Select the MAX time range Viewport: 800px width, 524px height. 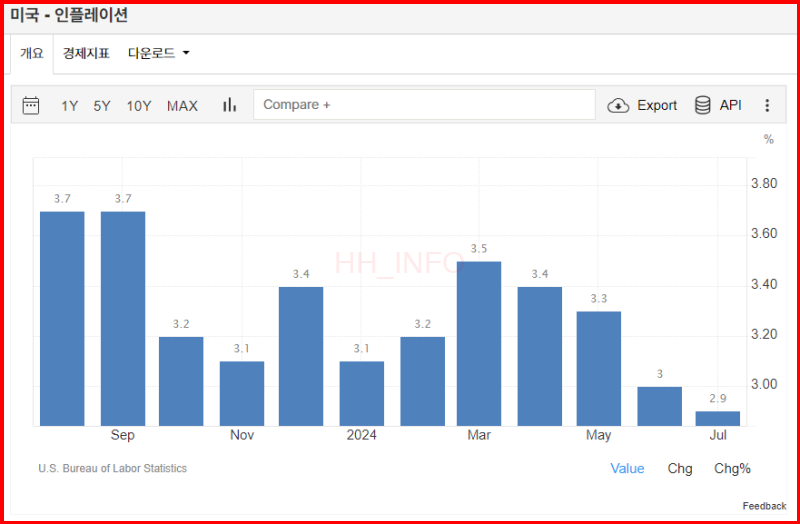[x=182, y=106]
